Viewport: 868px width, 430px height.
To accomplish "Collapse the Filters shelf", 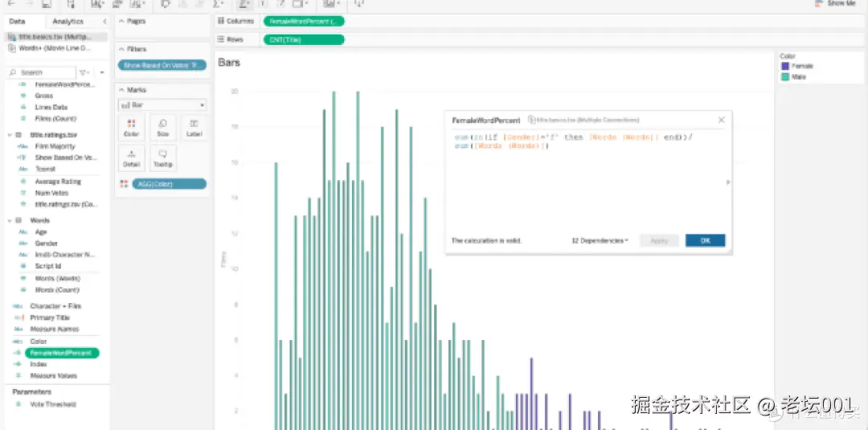I will pos(122,49).
